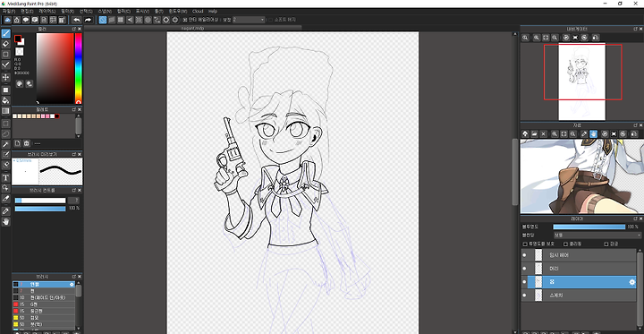Enable the clipping checkbox in Layers panel
This screenshot has width=644, height=334.
point(565,244)
